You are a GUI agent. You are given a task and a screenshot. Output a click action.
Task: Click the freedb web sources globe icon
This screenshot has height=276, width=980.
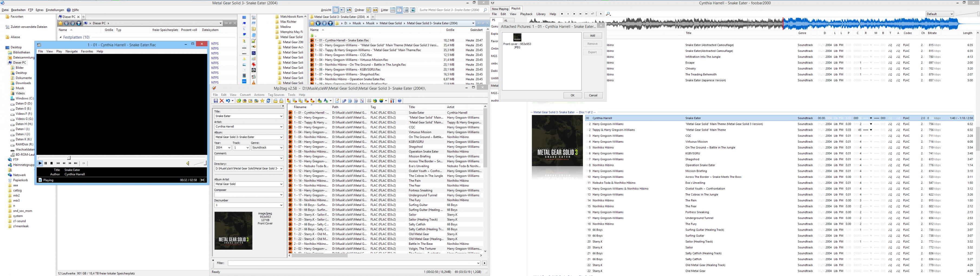[x=375, y=101]
